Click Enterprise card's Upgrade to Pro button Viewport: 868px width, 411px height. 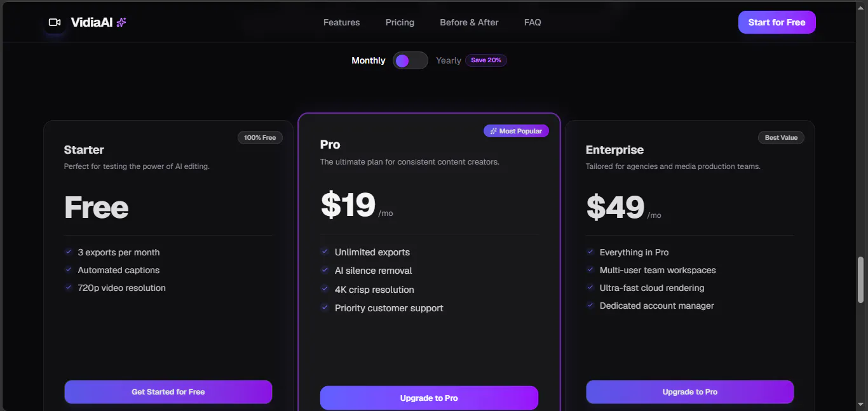(x=690, y=392)
